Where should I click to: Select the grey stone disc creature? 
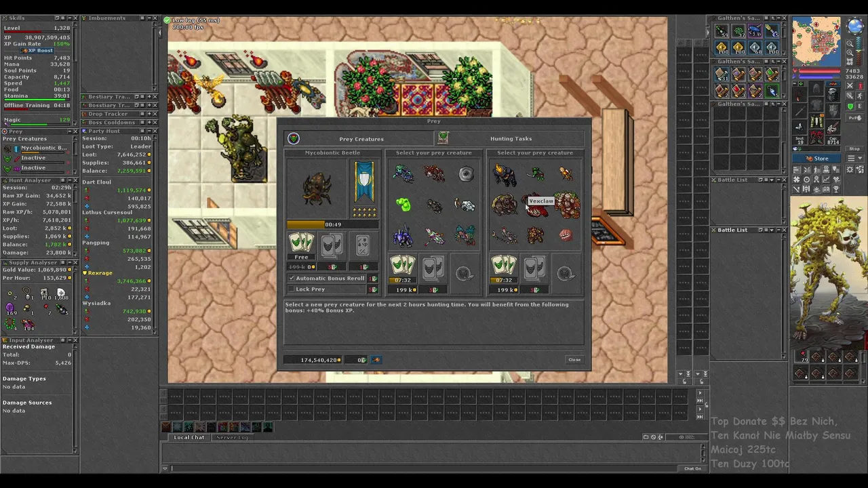[466, 174]
